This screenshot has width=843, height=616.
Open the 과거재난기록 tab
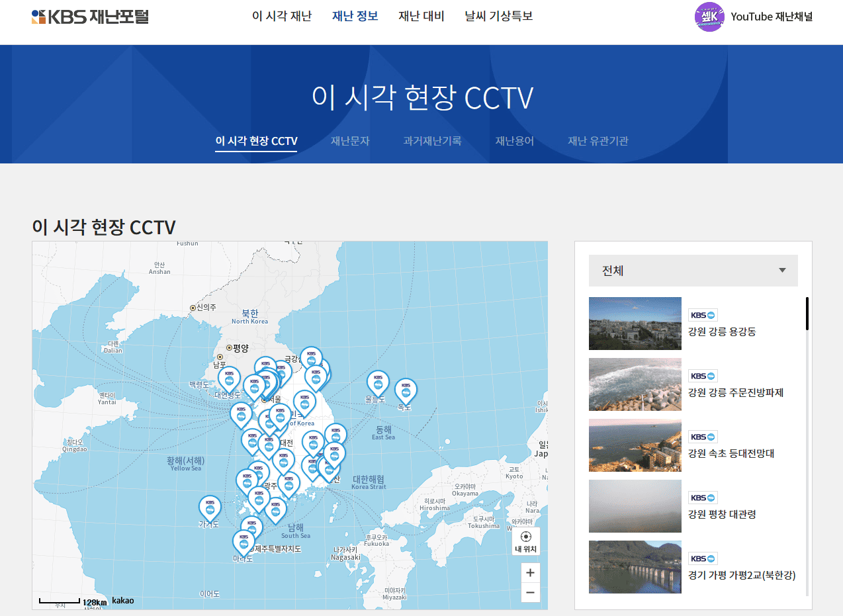coord(431,141)
